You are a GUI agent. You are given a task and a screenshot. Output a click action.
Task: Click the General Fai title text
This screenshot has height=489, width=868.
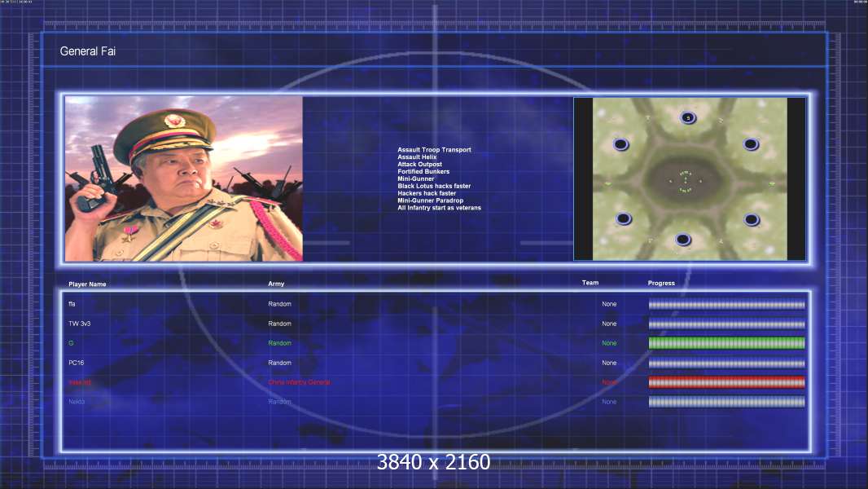[x=87, y=51]
